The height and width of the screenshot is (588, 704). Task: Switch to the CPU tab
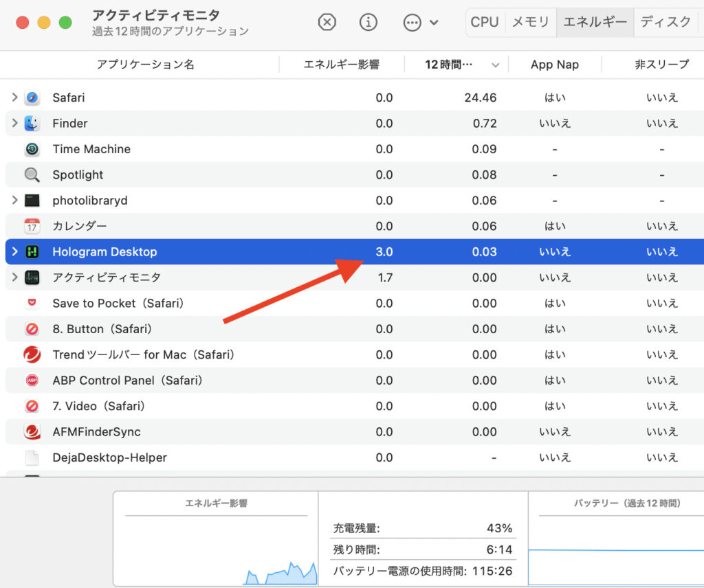point(485,22)
